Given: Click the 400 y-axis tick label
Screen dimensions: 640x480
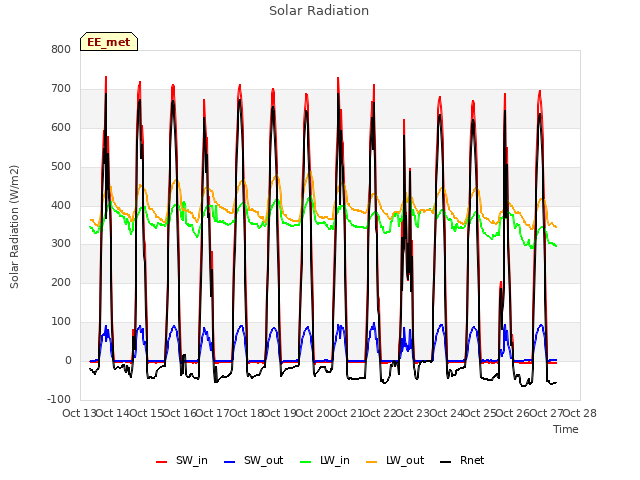Looking at the screenshot, I should point(61,205).
